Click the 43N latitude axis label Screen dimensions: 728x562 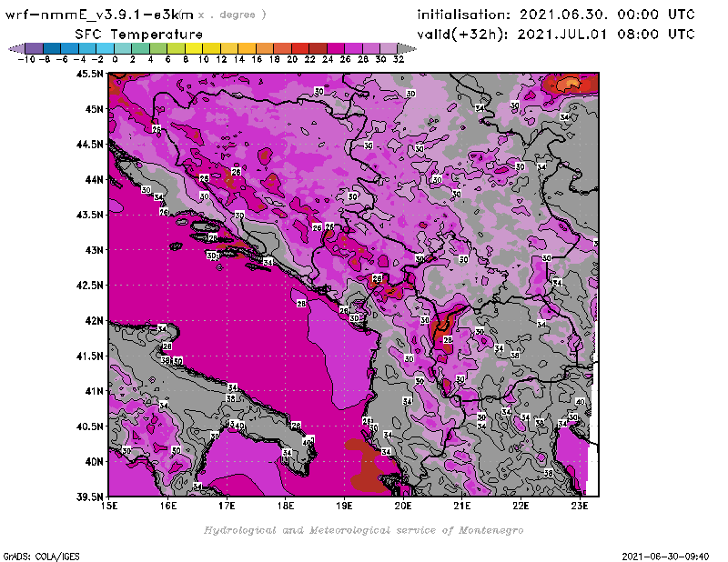click(94, 250)
